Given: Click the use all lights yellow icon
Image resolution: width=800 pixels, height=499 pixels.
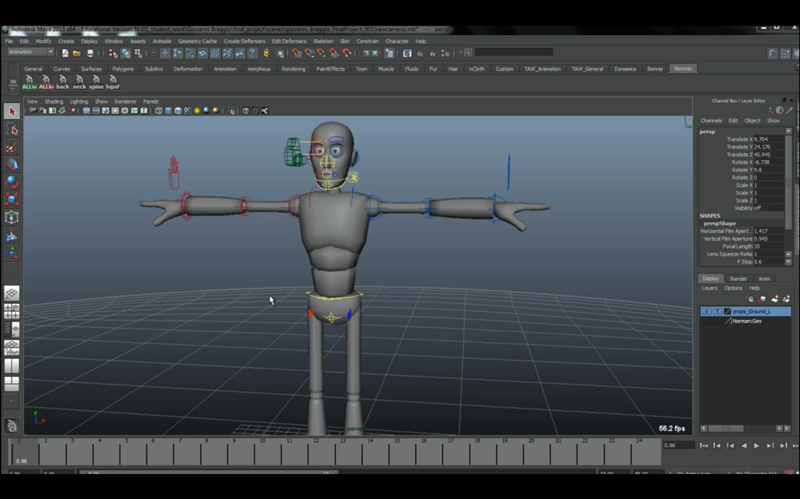Looking at the screenshot, I should pyautogui.click(x=197, y=111).
